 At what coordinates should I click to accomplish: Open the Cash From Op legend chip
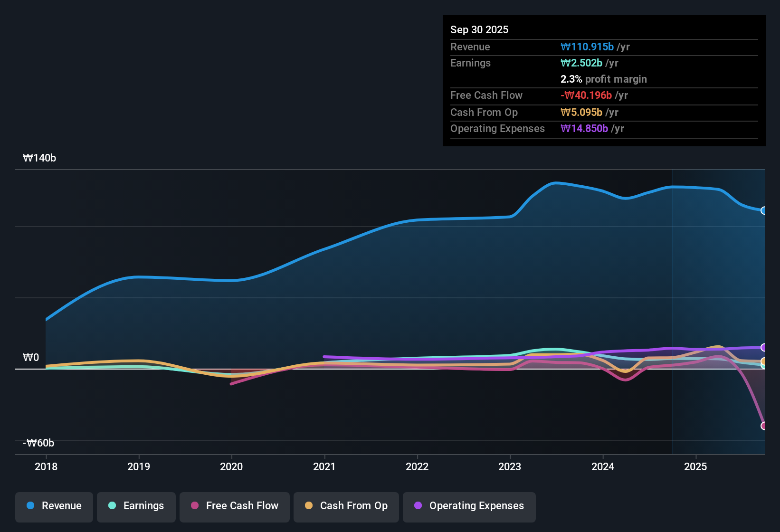click(x=346, y=506)
